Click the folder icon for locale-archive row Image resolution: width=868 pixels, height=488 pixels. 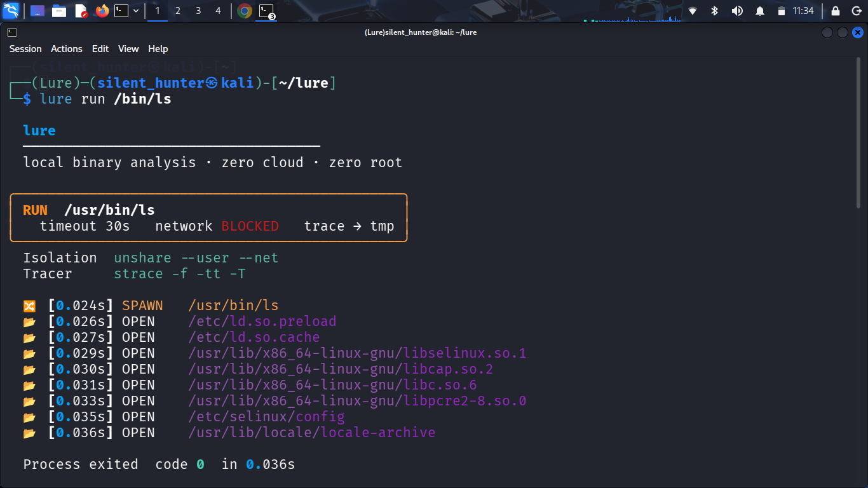click(x=29, y=433)
